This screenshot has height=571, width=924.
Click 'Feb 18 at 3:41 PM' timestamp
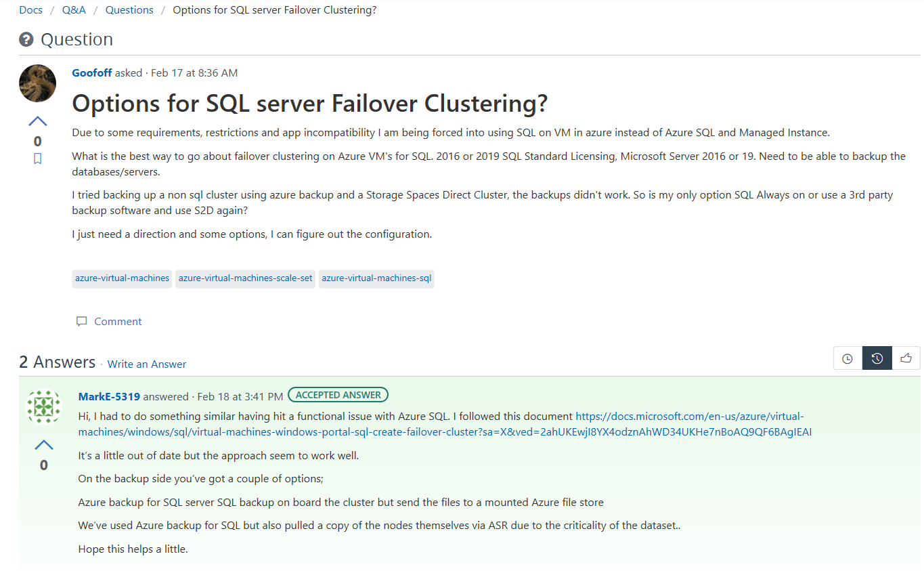pos(240,396)
